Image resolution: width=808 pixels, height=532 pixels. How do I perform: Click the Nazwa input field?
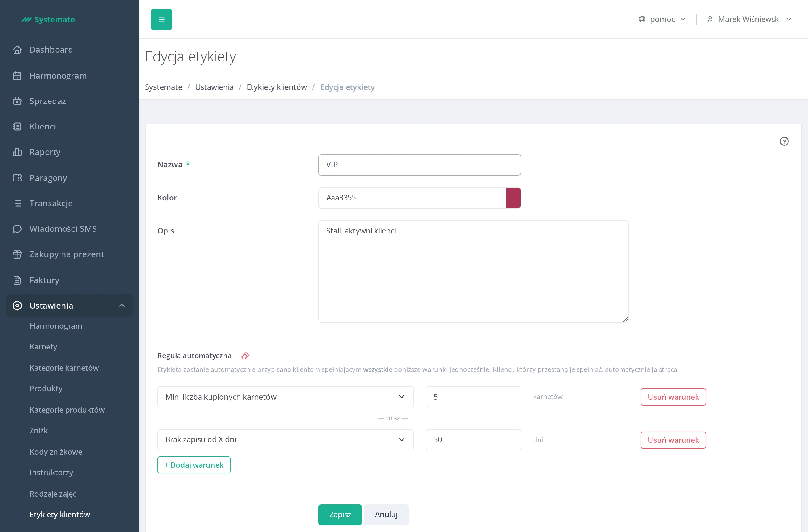click(x=419, y=165)
